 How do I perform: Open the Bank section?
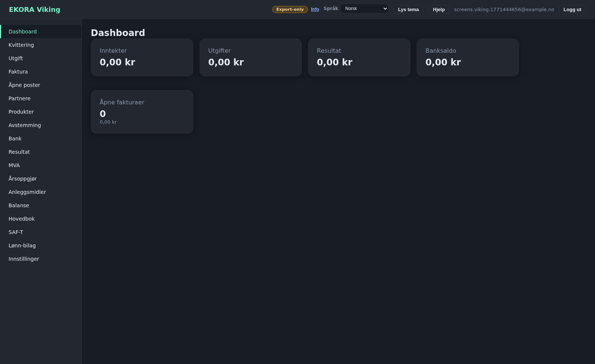pos(15,139)
